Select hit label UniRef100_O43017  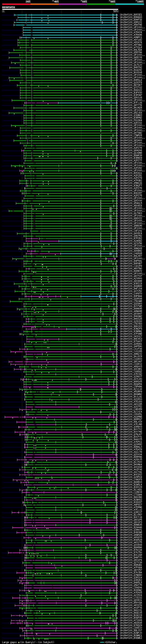(131, 336)
